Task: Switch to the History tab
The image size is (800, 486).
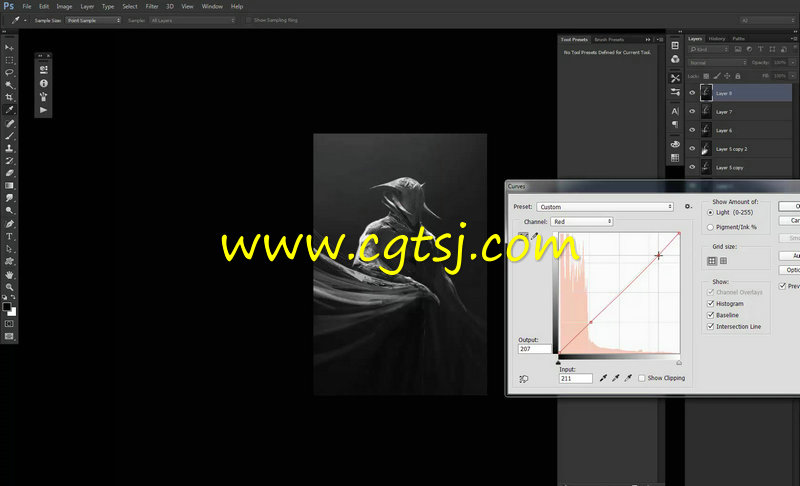Action: pyautogui.click(x=716, y=39)
